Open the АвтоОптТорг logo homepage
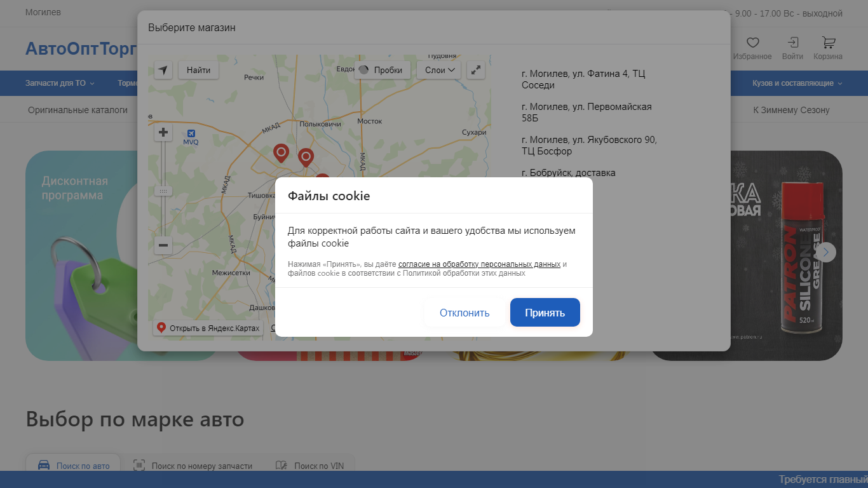Screen dimensions: 868x488 (x=81, y=49)
